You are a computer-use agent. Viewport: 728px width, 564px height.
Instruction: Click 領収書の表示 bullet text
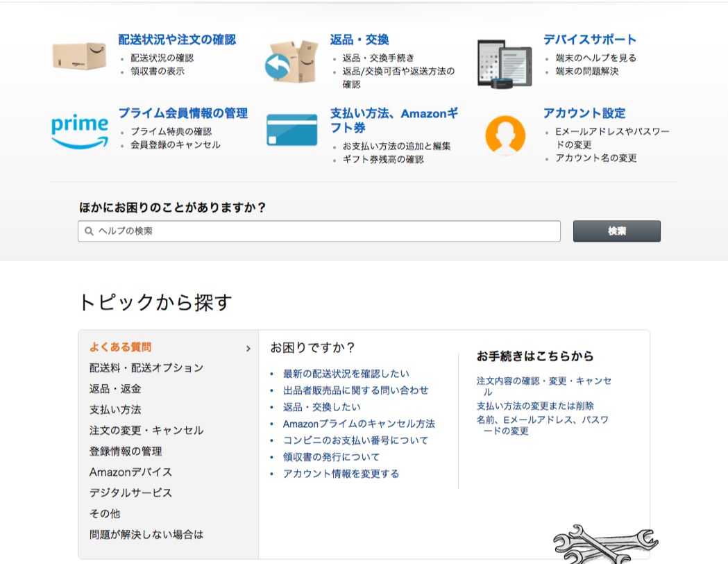pyautogui.click(x=158, y=71)
